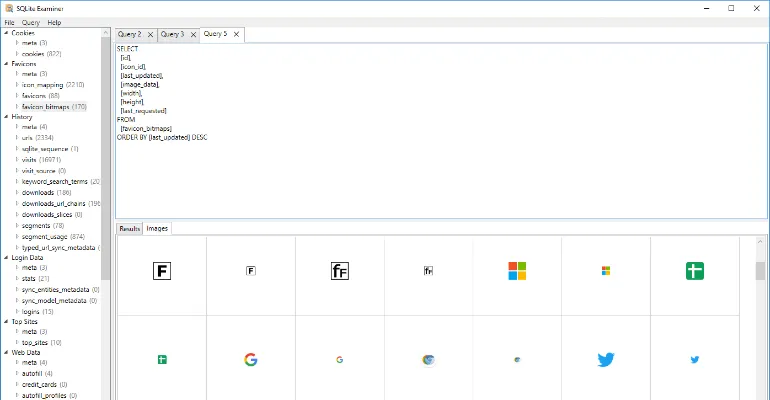Expand the urls (2334) table arrow
Image resolution: width=770 pixels, height=400 pixels.
point(17,137)
